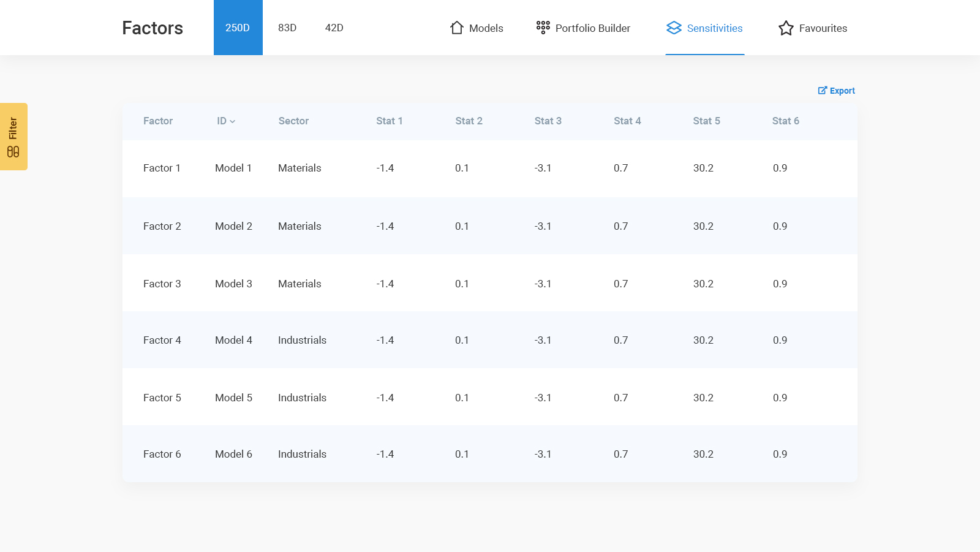Click the Export link
The height and width of the screenshot is (552, 980).
tap(842, 91)
